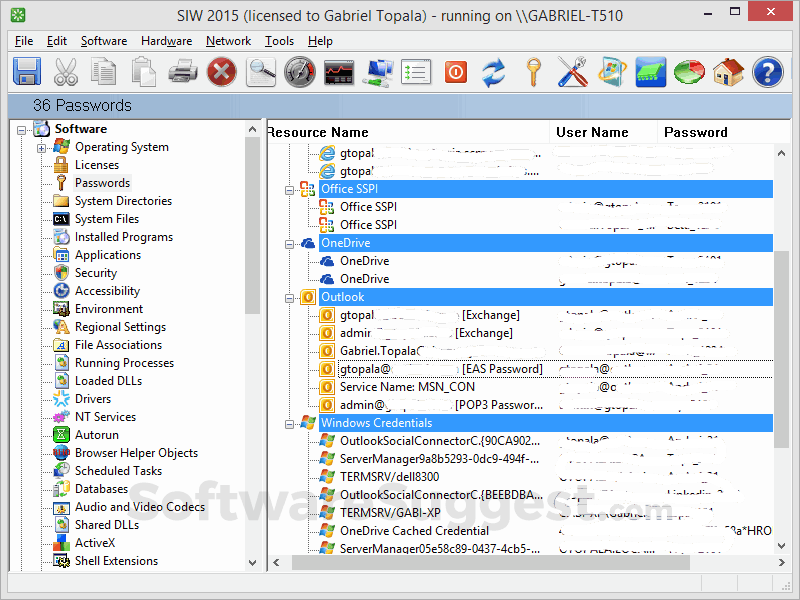Image resolution: width=800 pixels, height=600 pixels.
Task: Select NT Services in the tree
Action: pyautogui.click(x=106, y=417)
